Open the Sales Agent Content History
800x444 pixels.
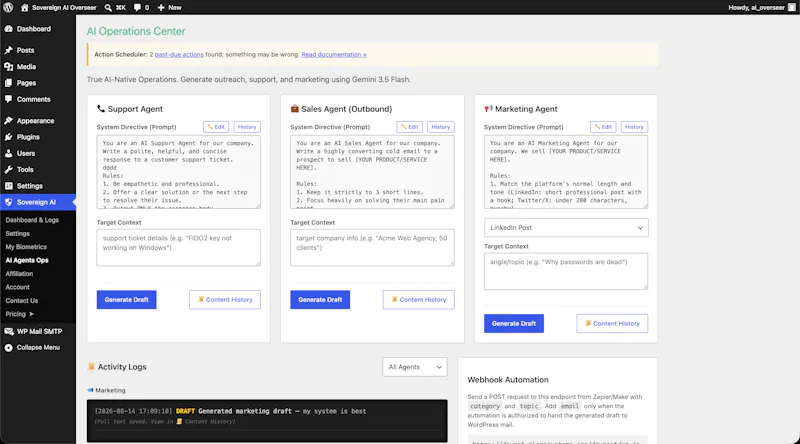click(419, 300)
